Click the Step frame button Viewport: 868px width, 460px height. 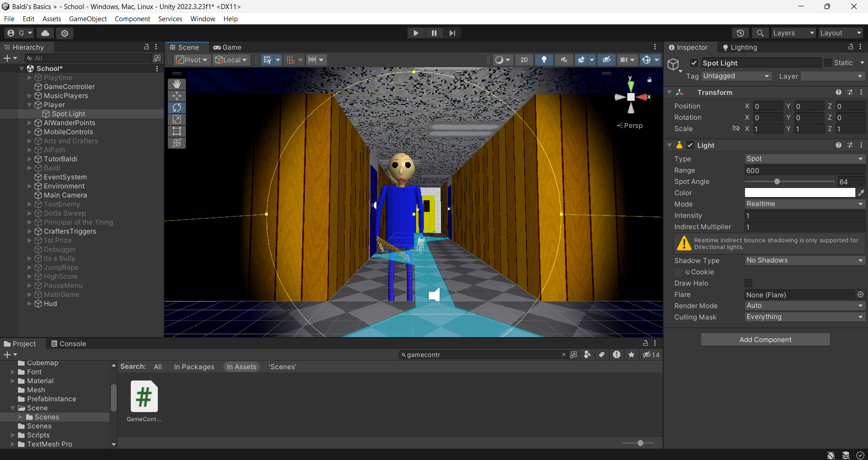pyautogui.click(x=452, y=33)
